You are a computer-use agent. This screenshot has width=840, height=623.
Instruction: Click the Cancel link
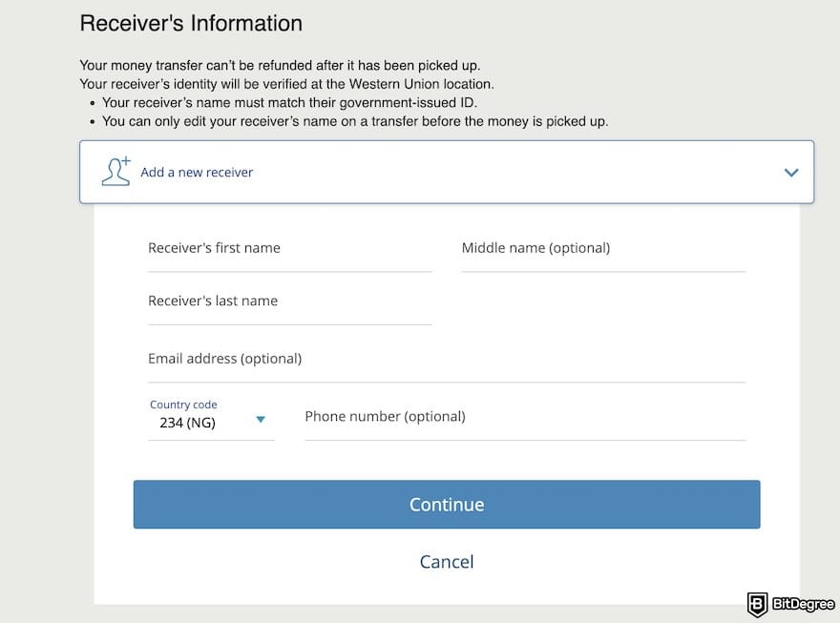click(446, 562)
